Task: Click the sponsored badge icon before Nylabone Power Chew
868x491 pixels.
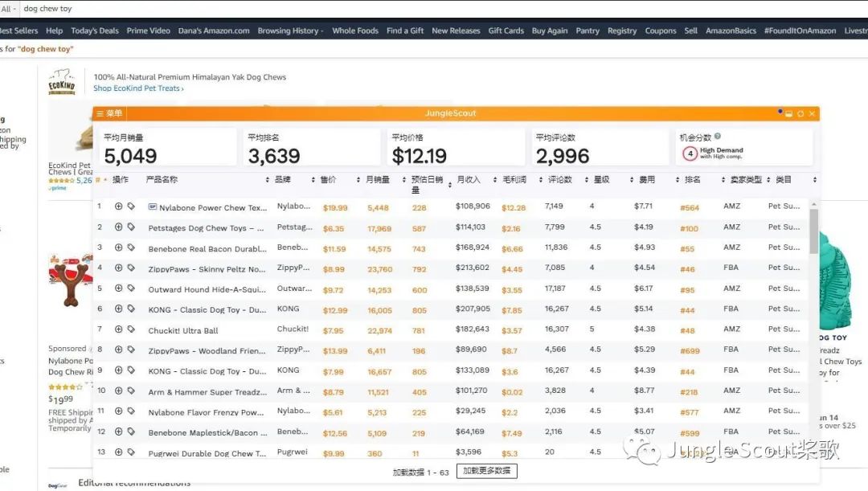Action: 153,207
